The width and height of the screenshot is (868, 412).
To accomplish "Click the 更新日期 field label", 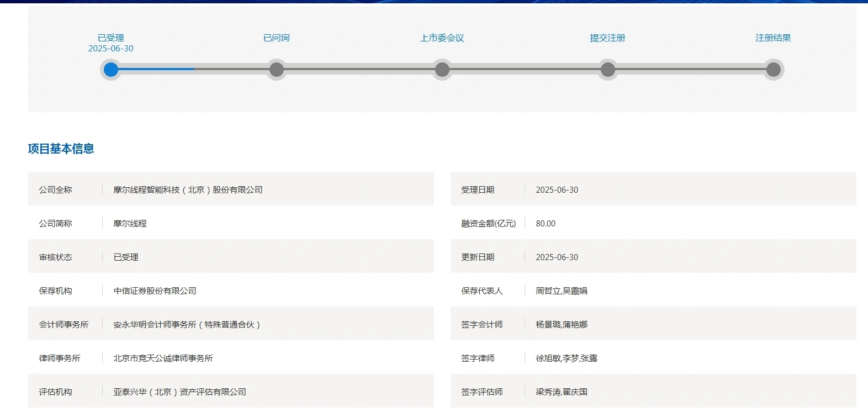I will [x=478, y=257].
